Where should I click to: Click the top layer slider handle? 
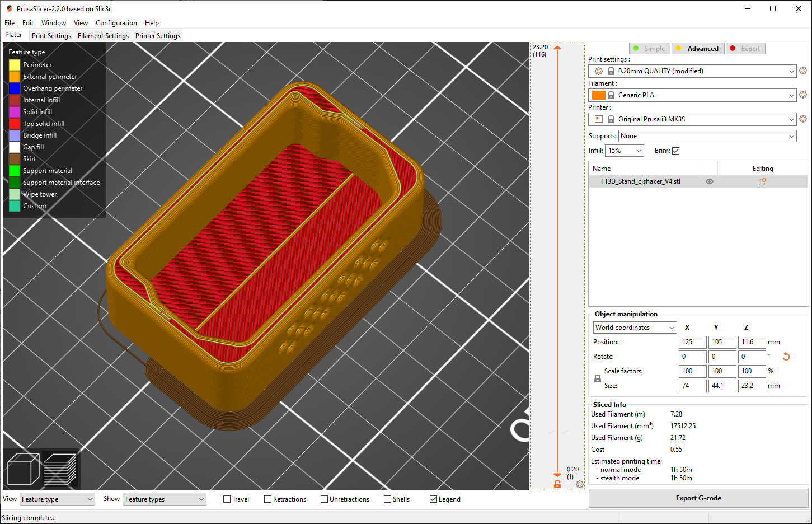click(x=557, y=48)
